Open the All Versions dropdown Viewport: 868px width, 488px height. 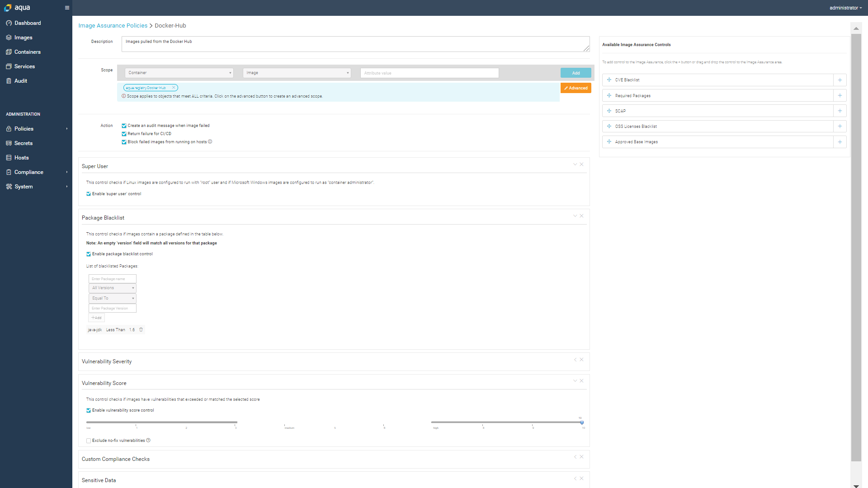pos(113,288)
